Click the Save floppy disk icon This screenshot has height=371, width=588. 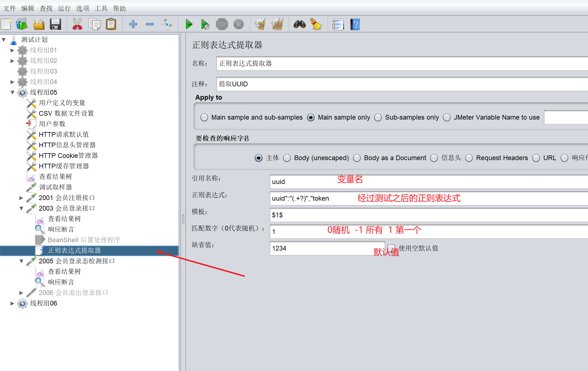coord(55,24)
